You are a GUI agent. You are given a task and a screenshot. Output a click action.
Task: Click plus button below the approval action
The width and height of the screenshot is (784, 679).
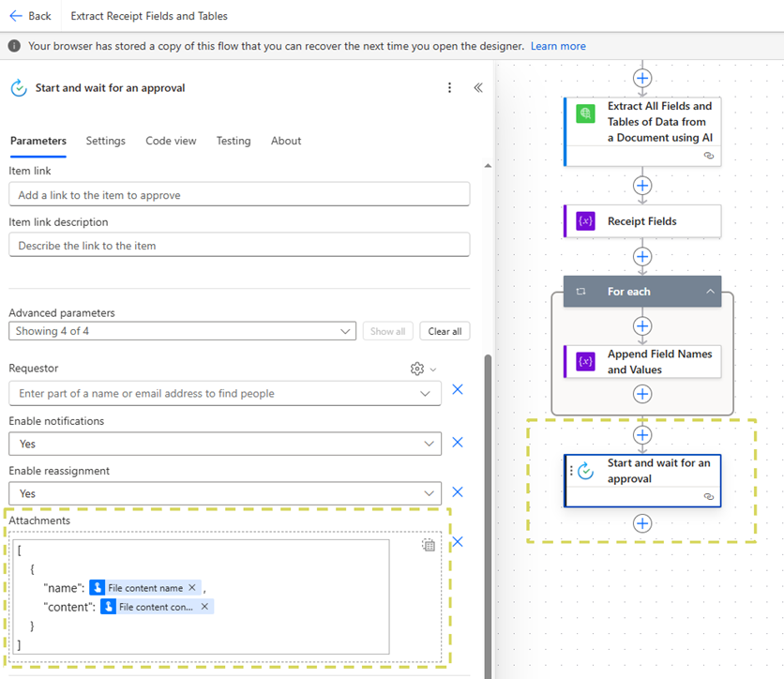pos(642,523)
